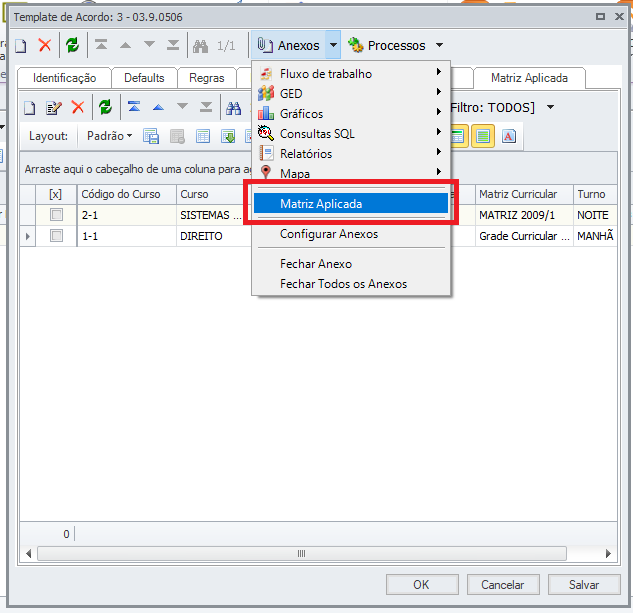
Task: Click the scroll right arrow of the grid
Action: 608,553
